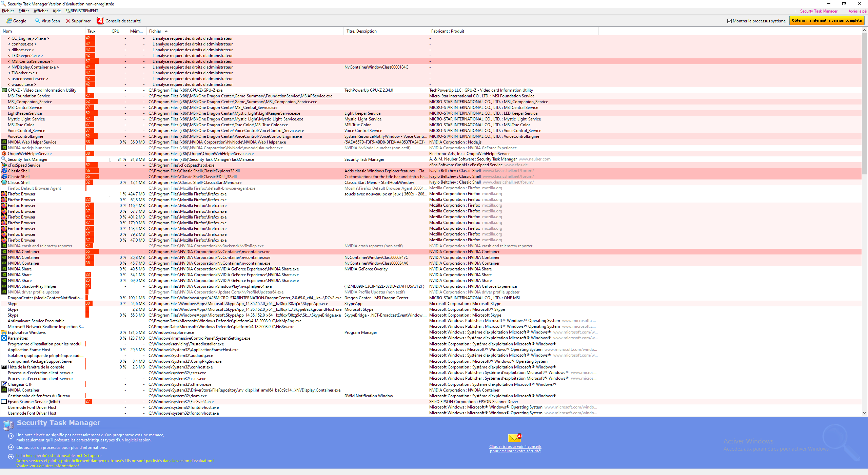Viewport: 868px width, 475px height.
Task: Select the GPU-Z process icon
Action: pos(4,90)
